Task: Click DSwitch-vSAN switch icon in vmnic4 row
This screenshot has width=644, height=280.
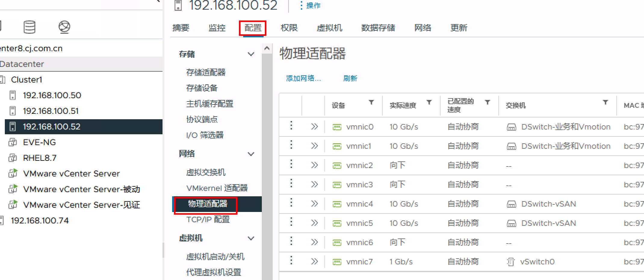Action: coord(511,204)
